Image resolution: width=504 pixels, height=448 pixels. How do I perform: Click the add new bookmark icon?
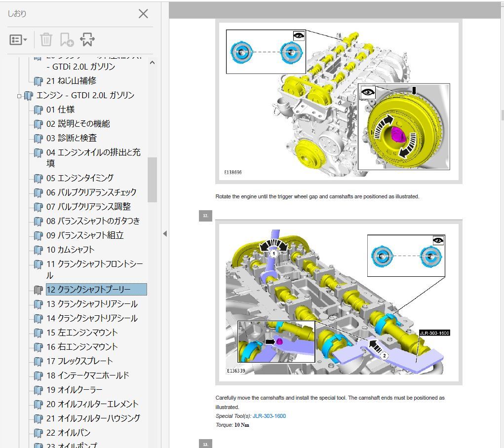pyautogui.click(x=66, y=40)
